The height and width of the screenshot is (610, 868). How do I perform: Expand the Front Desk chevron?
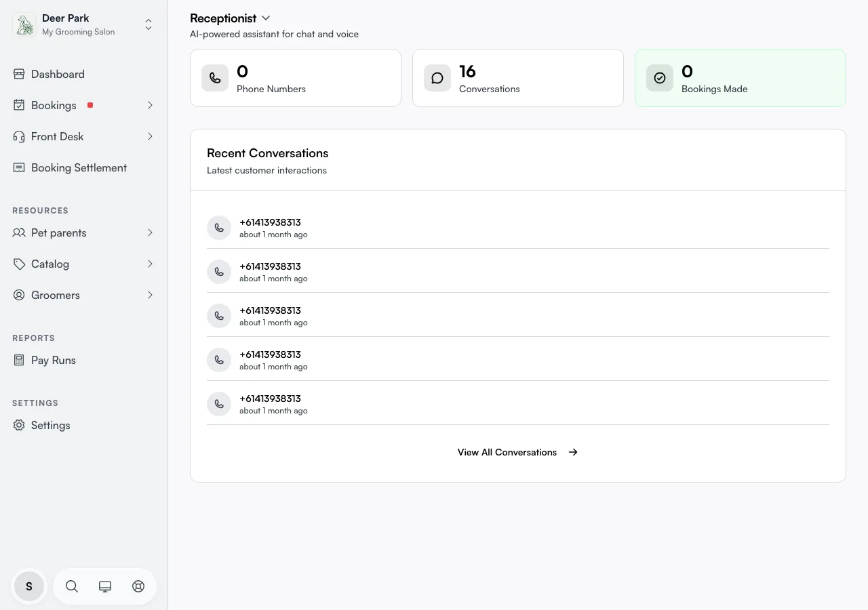click(150, 136)
